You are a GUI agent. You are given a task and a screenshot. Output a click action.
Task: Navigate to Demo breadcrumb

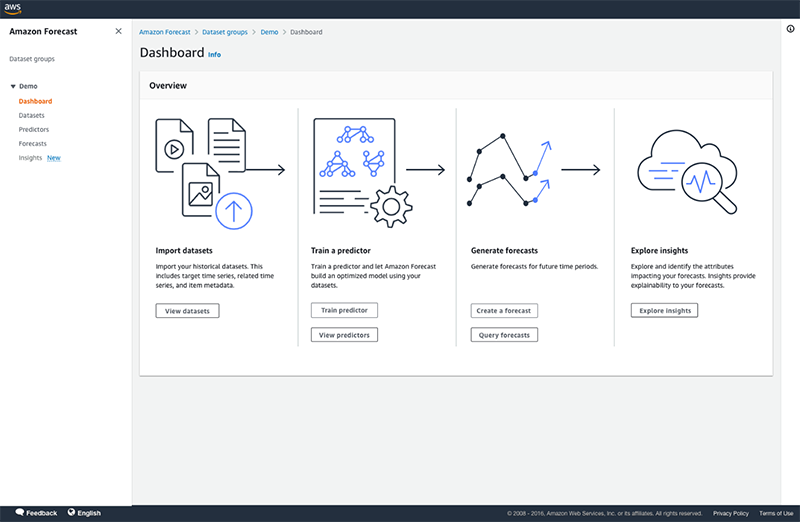(269, 32)
